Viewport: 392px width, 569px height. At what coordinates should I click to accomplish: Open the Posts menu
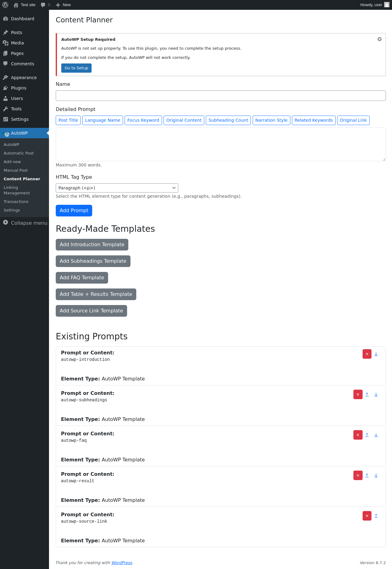pos(24,32)
